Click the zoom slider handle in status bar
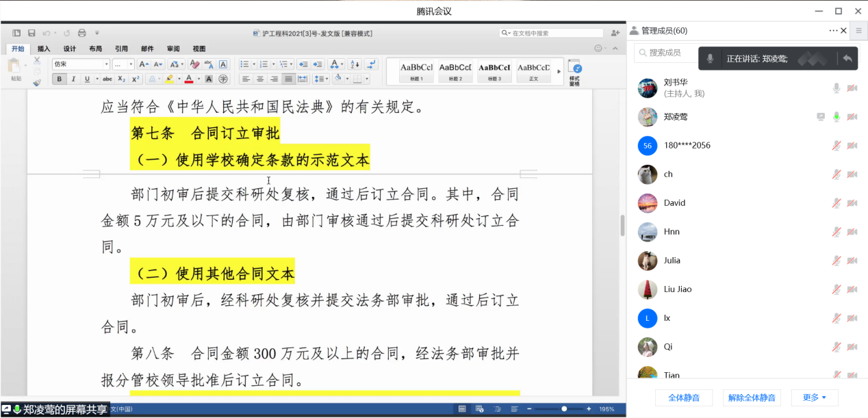 click(564, 409)
